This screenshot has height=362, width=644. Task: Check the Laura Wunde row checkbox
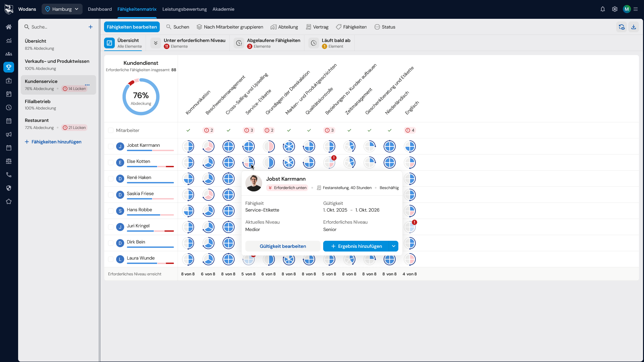point(111,259)
